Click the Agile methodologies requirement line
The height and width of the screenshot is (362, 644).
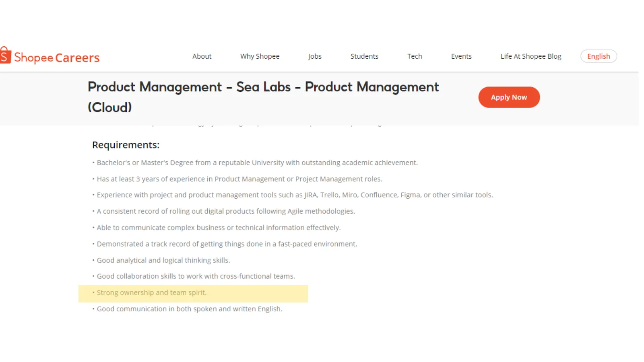click(225, 211)
